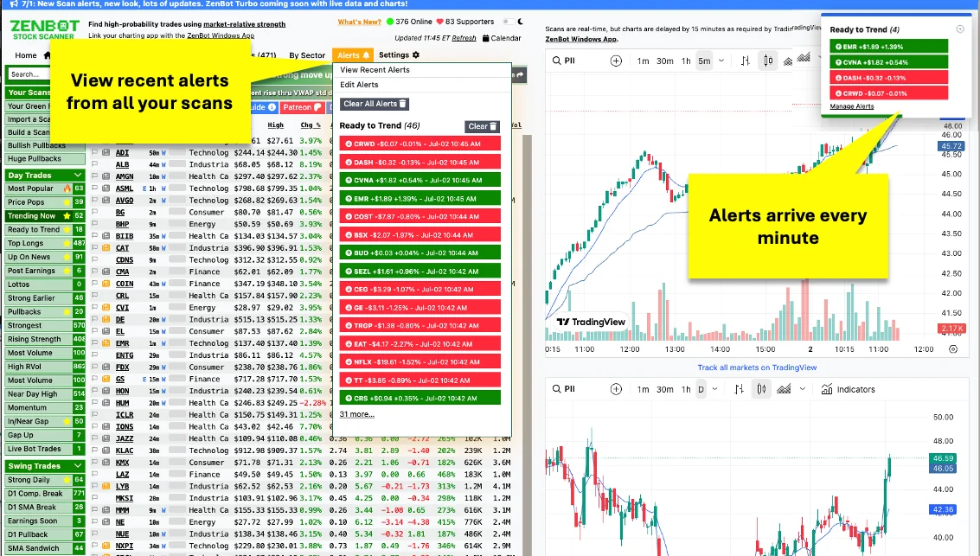The image size is (980, 556).
Task: Click the blue W marker in the AMGN row
Action: click(163, 176)
